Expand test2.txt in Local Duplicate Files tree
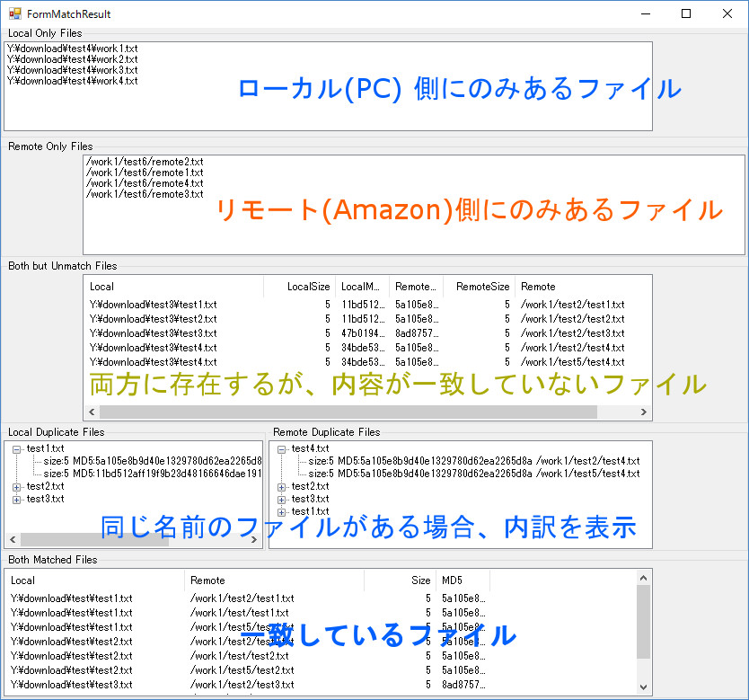749x700 pixels. pyautogui.click(x=17, y=486)
